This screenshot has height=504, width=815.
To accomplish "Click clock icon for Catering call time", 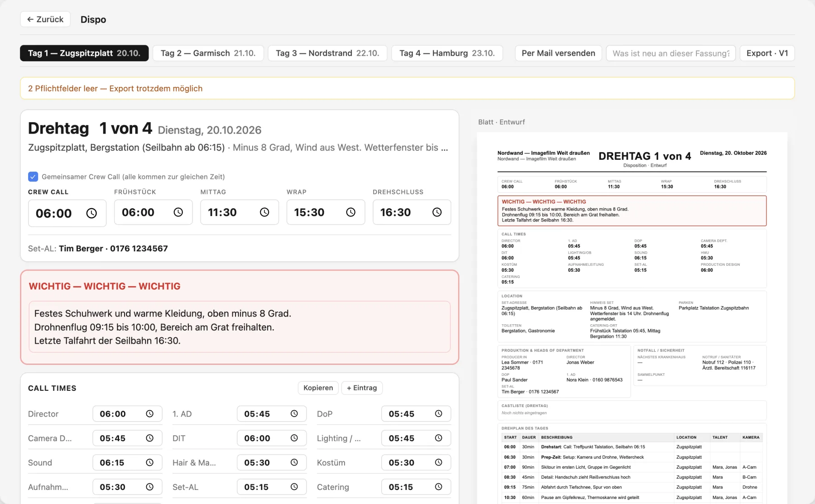I will [x=439, y=487].
